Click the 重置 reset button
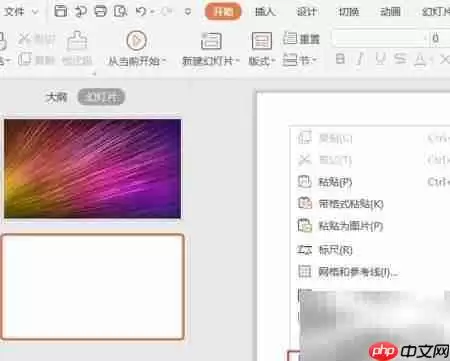 tap(301, 39)
